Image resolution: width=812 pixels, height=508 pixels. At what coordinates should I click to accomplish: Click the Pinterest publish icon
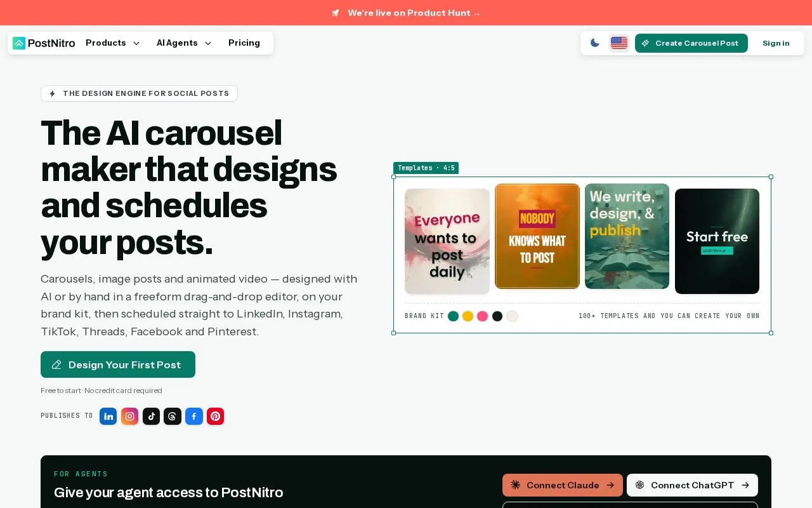coord(216,417)
